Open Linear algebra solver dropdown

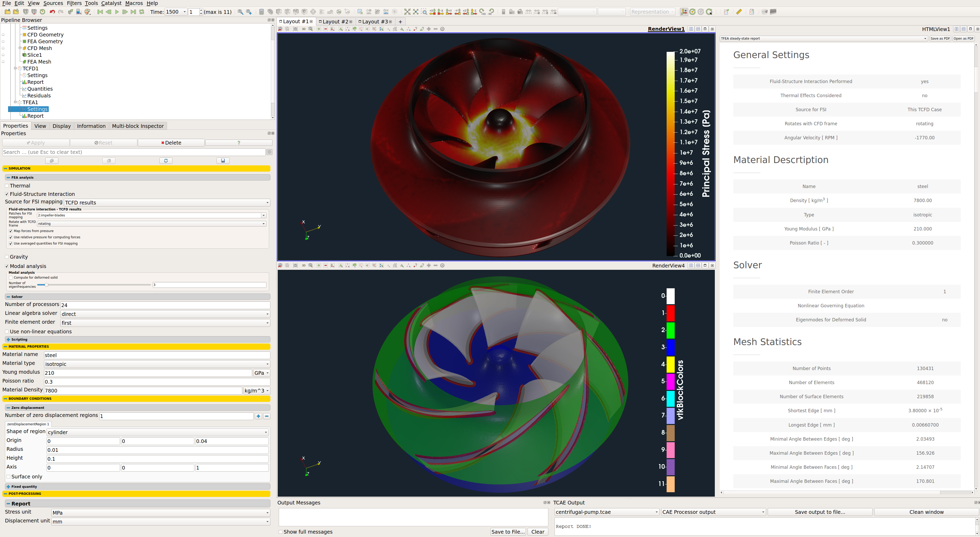tap(165, 314)
